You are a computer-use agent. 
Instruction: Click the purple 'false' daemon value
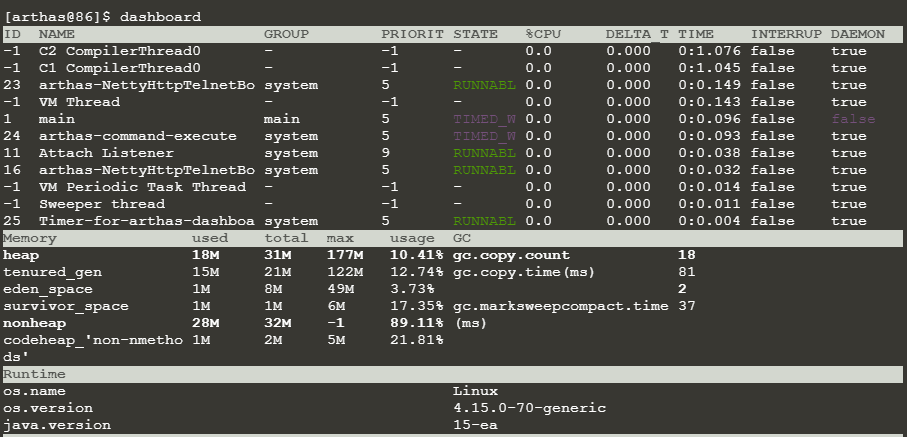coord(853,119)
